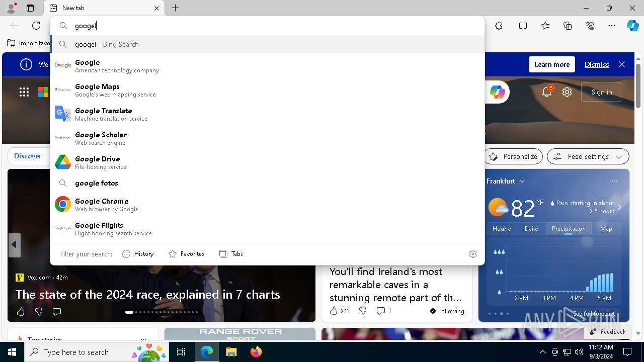Viewport: 644px width, 362px height.
Task: Click the profile avatar icon
Action: click(11, 8)
